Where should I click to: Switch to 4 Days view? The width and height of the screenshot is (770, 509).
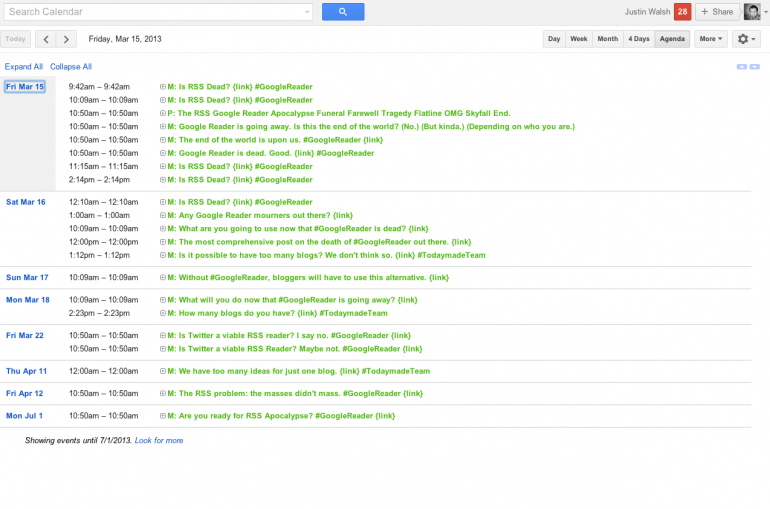pyautogui.click(x=639, y=39)
